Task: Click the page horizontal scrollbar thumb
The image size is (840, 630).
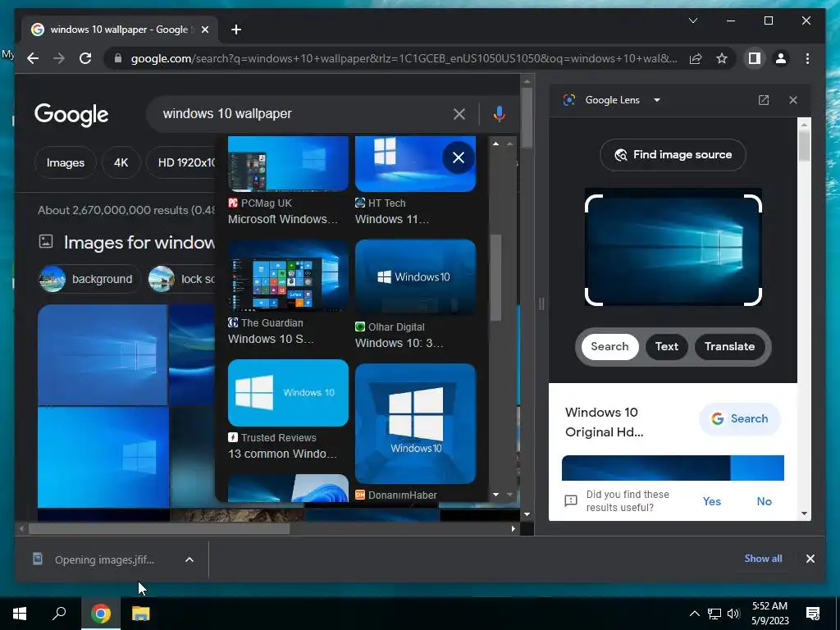Action: [x=159, y=529]
